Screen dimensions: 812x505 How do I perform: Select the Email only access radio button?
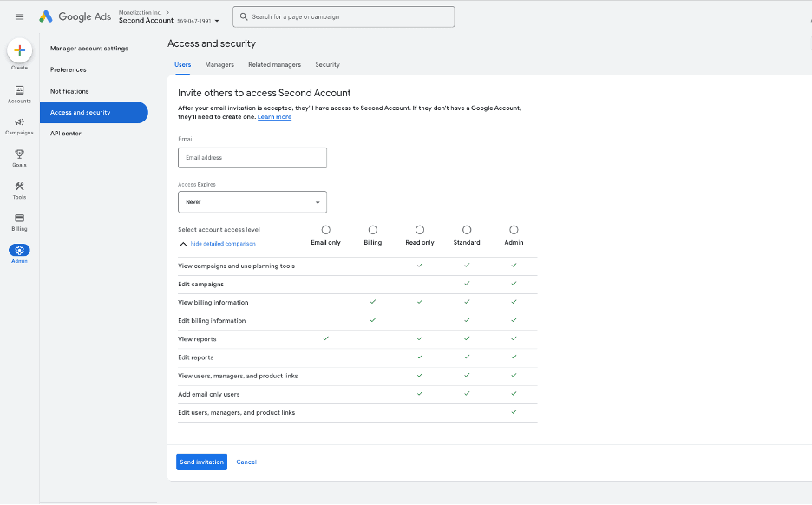coord(325,229)
